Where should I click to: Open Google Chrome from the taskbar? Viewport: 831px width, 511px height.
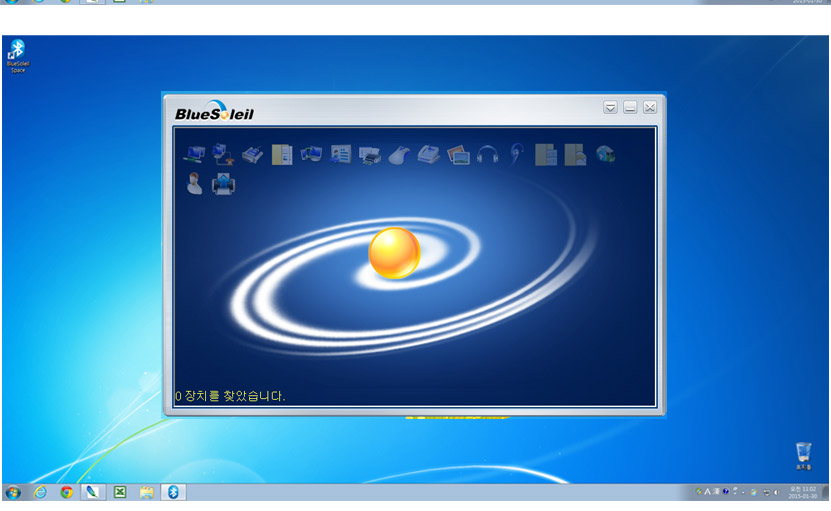point(67,492)
